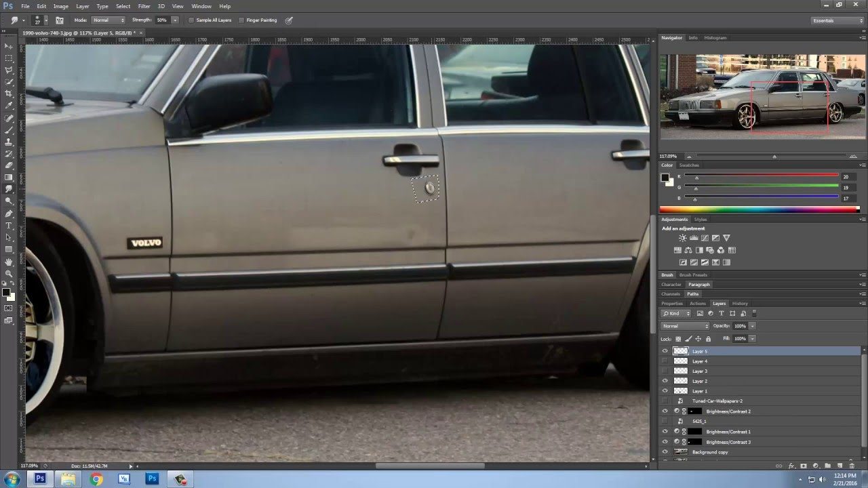Hide Layer 2 using its eye icon

[x=665, y=381]
